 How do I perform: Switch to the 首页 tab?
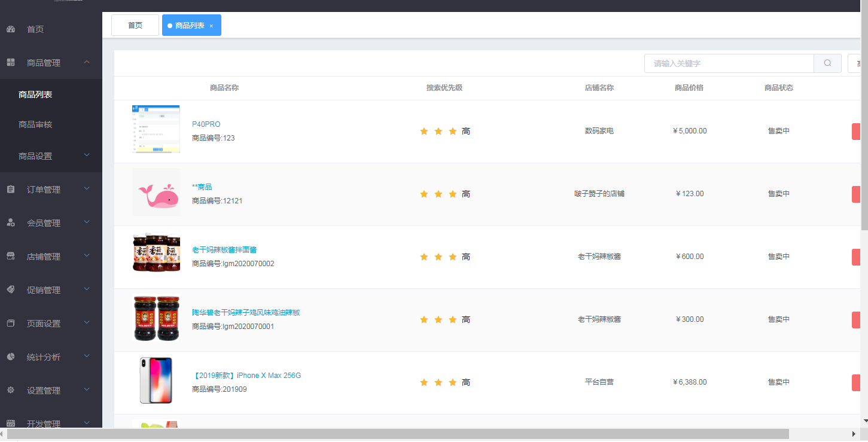[135, 26]
